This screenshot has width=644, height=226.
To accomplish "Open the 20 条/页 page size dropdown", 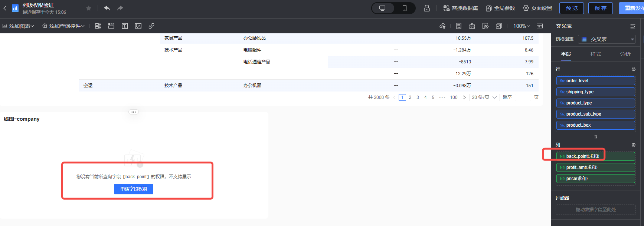I will tap(484, 97).
